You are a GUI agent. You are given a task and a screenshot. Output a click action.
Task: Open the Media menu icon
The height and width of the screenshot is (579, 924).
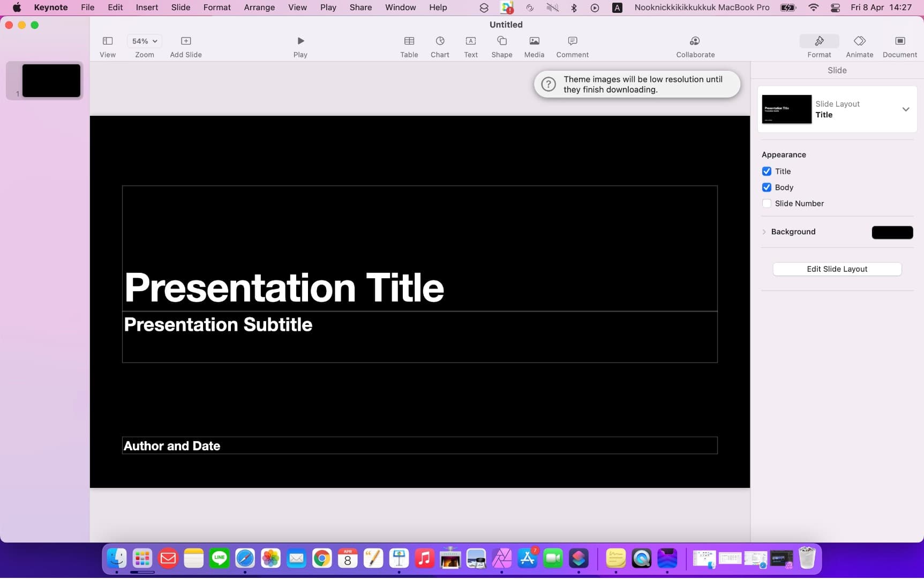pos(534,42)
